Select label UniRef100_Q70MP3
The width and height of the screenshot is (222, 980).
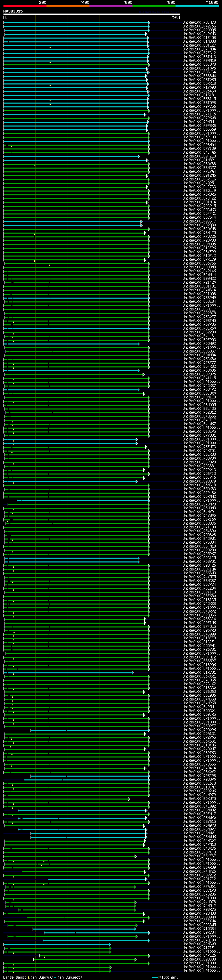(199, 504)
